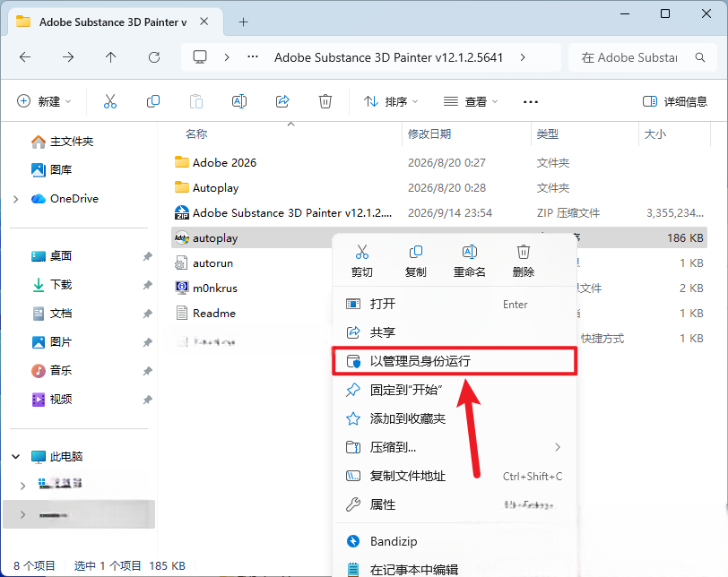The image size is (728, 577).
Task: Choose 复制 in the context menu
Action: point(415,261)
